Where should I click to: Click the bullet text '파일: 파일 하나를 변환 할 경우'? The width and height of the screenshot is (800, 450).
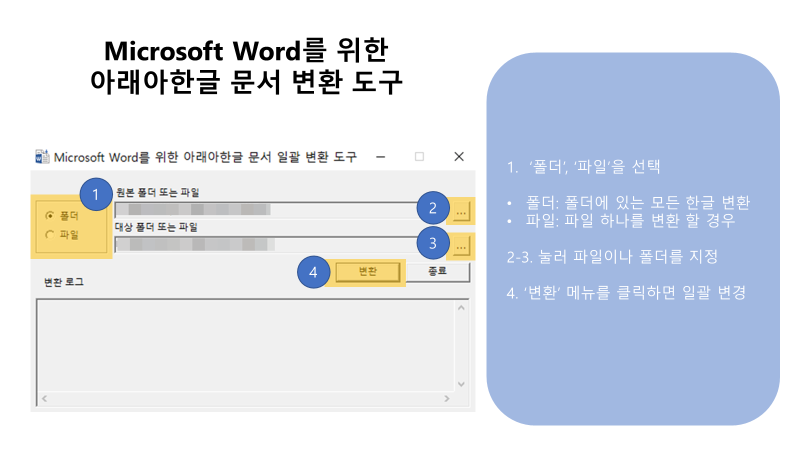631,220
